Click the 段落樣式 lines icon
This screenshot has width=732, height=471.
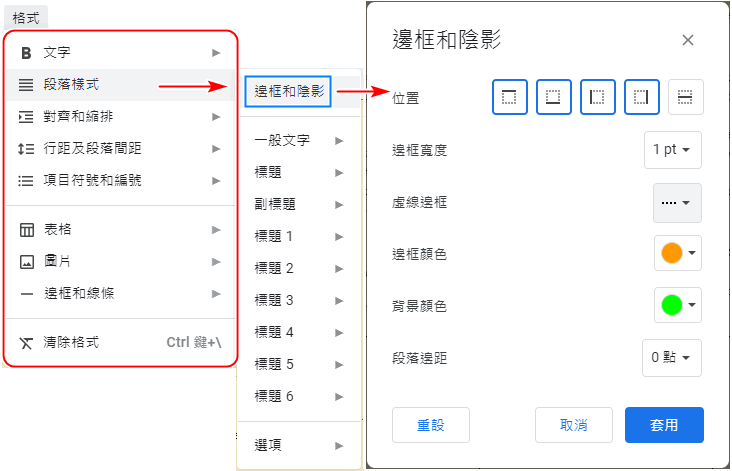26,85
